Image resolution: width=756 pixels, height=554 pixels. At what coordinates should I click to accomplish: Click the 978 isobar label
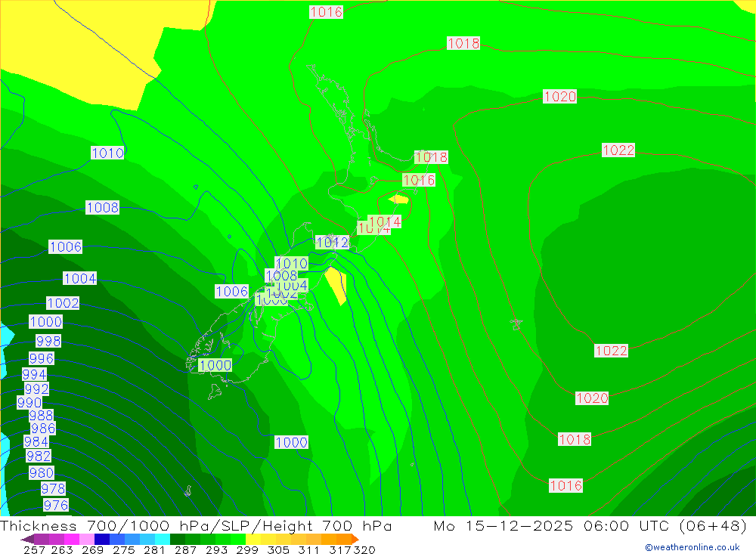click(x=53, y=488)
